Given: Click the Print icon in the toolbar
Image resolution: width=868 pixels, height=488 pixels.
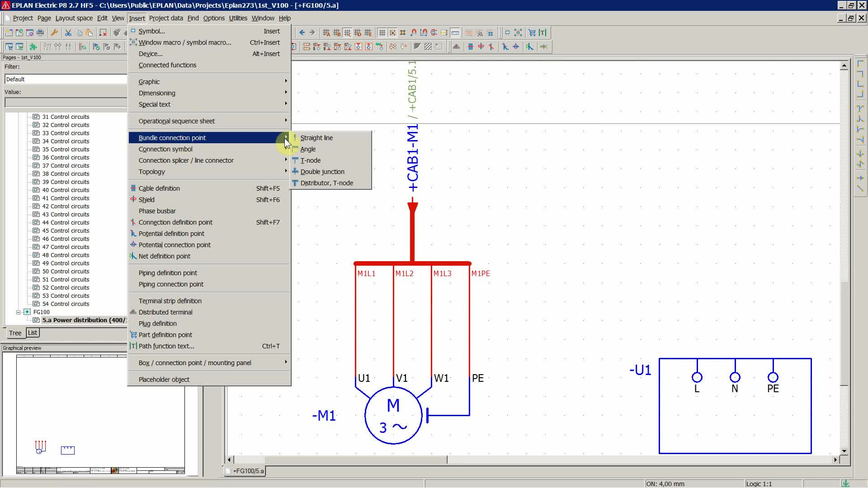Looking at the screenshot, I should (x=40, y=33).
